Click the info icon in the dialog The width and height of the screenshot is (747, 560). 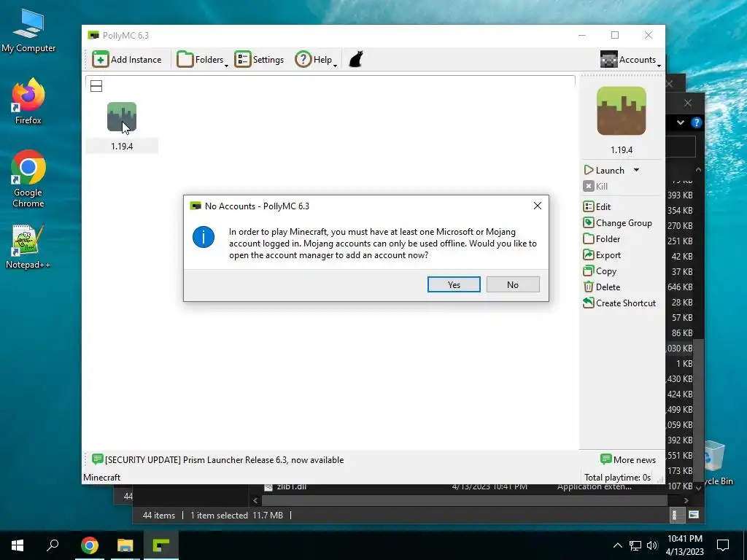pos(204,237)
